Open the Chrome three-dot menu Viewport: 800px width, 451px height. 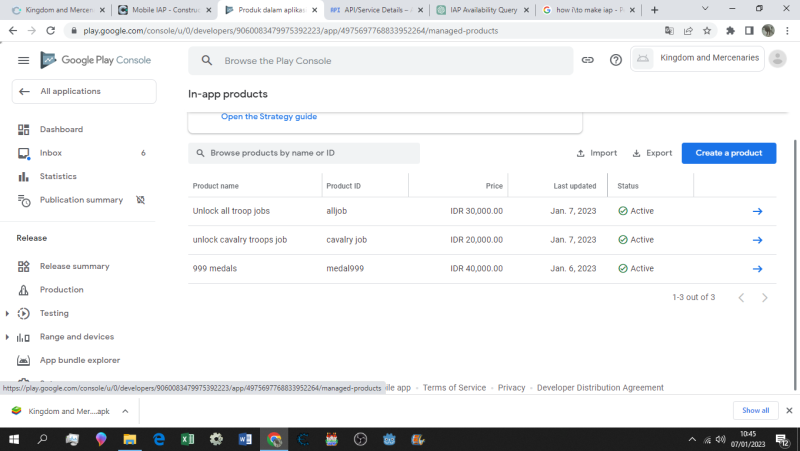point(787,31)
